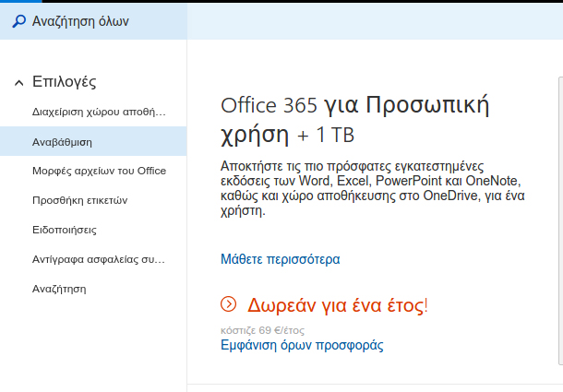The width and height of the screenshot is (563, 392).
Task: Follow the Μάθετε περισσότερα link
Action: click(280, 259)
